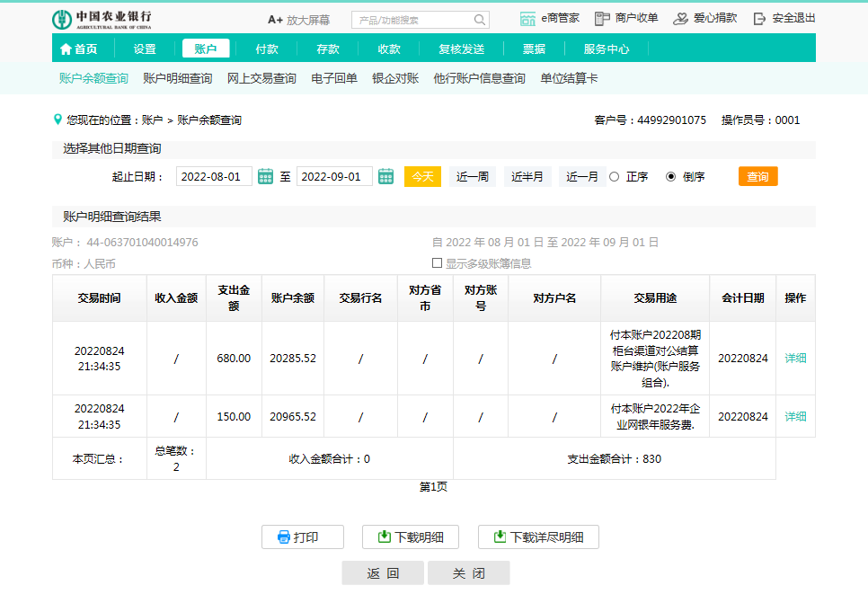Select 网上交易查询 submenu tab
Screen dimensions: 868x603
pyautogui.click(x=261, y=78)
